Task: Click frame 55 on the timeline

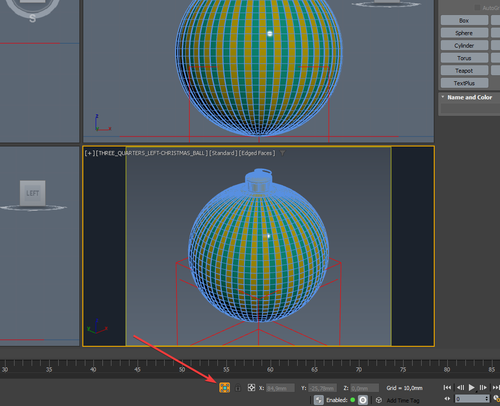Action: tap(226, 369)
